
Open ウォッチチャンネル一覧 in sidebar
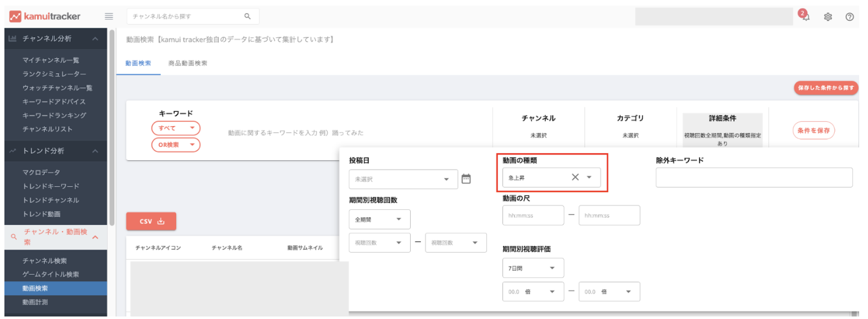(x=57, y=88)
